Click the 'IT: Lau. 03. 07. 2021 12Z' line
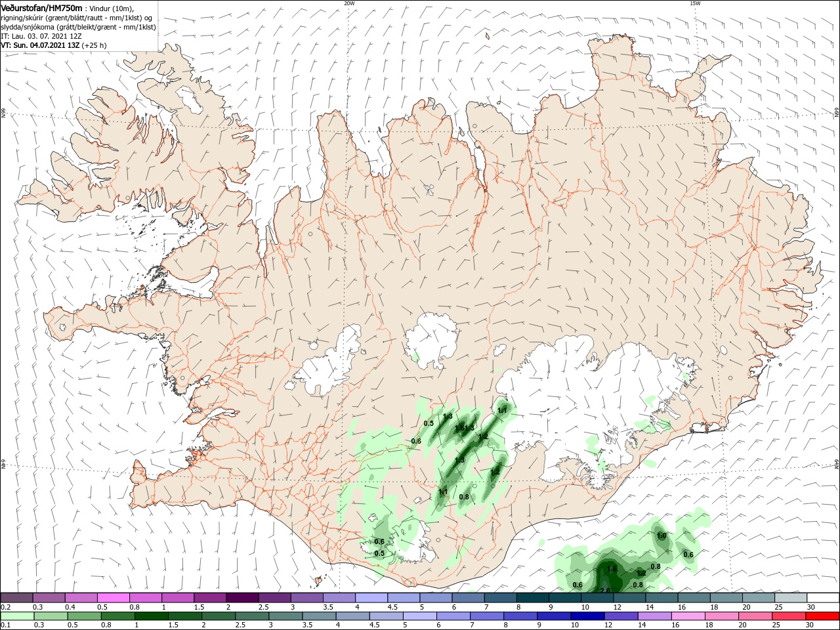This screenshot has height=630, width=840. pos(41,36)
